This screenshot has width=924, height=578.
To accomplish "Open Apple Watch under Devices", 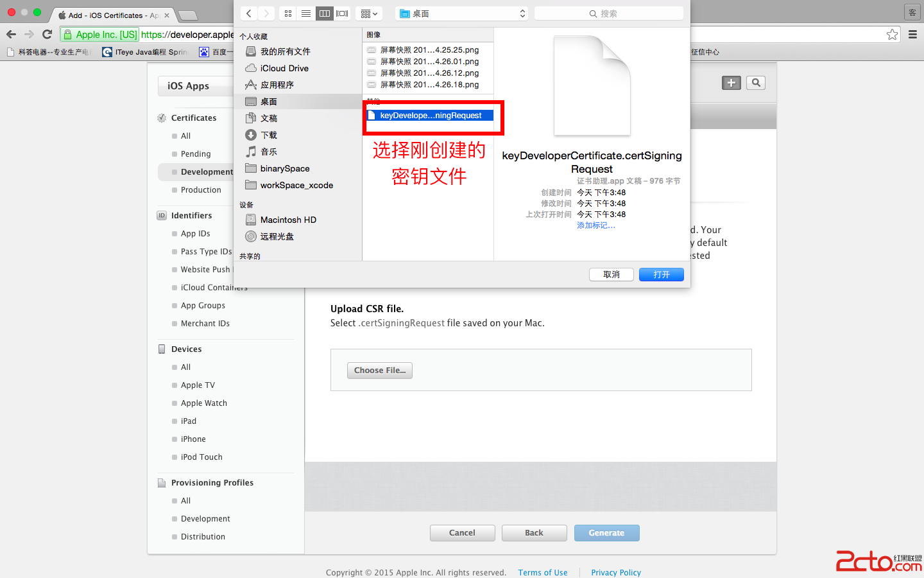I will pos(204,403).
